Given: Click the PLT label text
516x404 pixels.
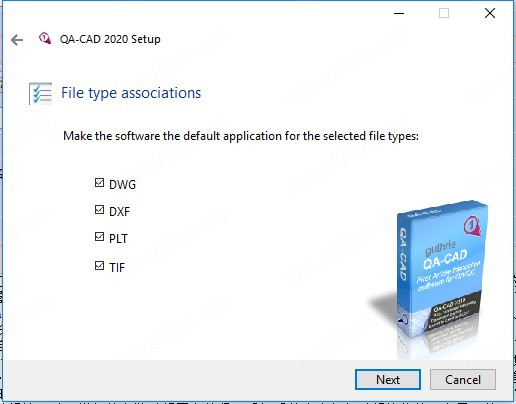Looking at the screenshot, I should (x=118, y=239).
